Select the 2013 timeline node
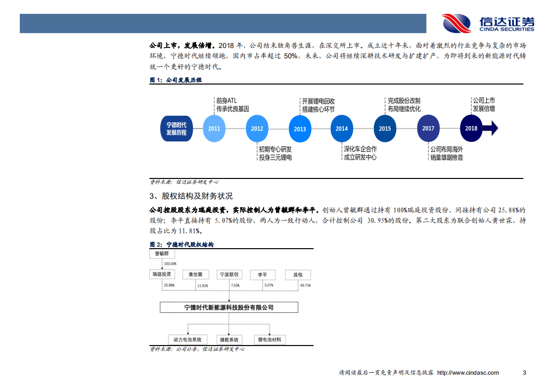This screenshot has width=555, height=392. click(300, 129)
